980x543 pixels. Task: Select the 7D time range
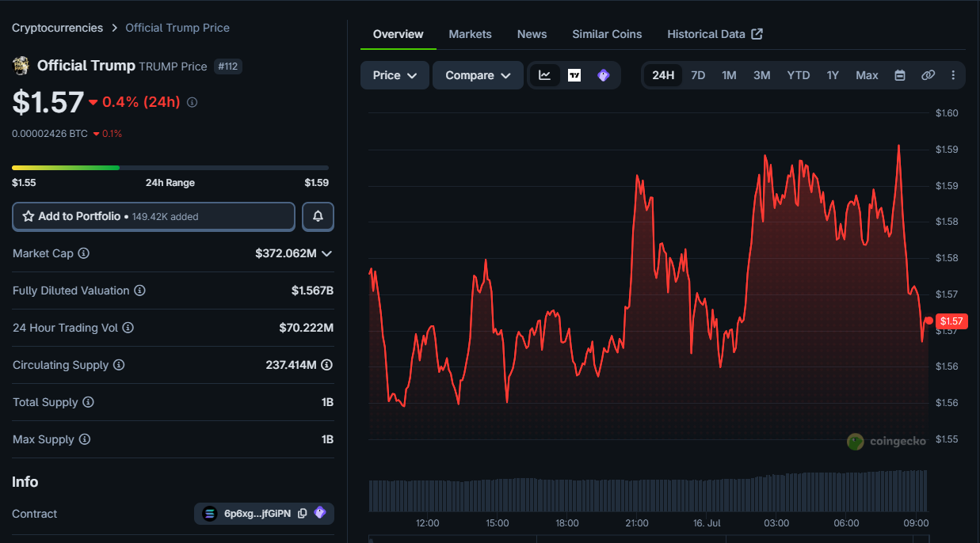[698, 75]
